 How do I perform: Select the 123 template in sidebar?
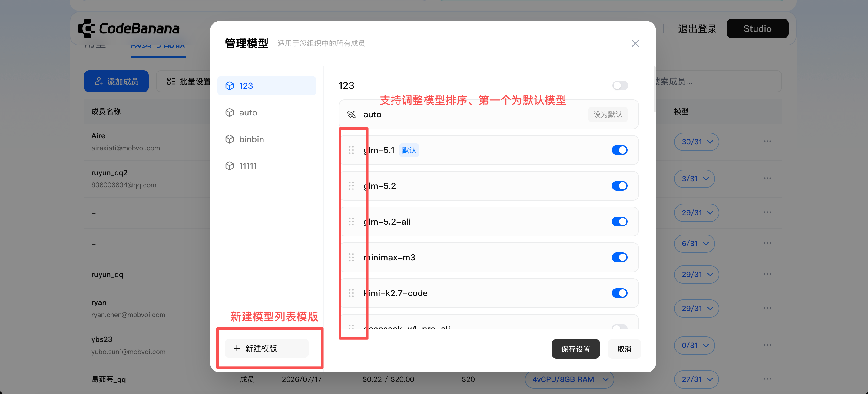point(267,86)
